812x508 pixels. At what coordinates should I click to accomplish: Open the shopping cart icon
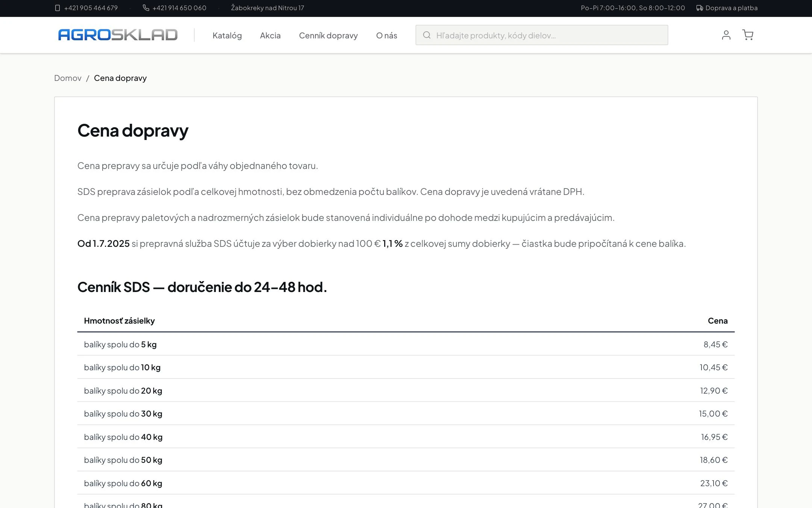pyautogui.click(x=748, y=35)
